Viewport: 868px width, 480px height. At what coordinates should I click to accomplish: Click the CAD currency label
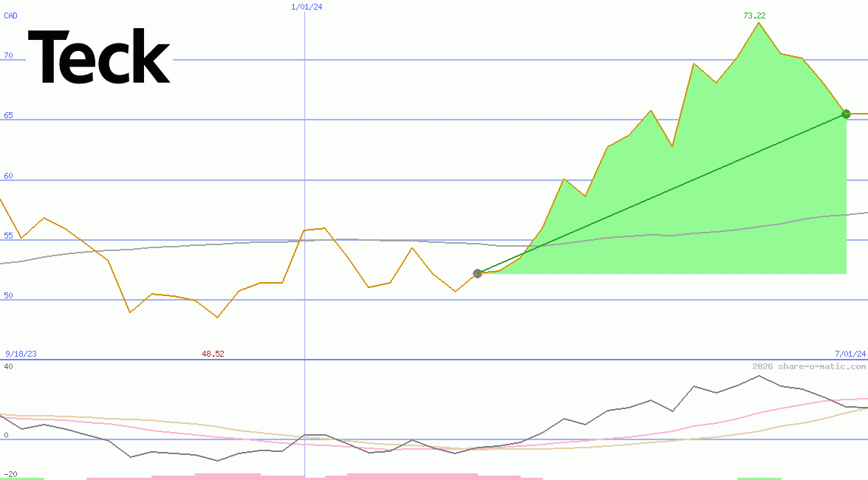pos(10,16)
